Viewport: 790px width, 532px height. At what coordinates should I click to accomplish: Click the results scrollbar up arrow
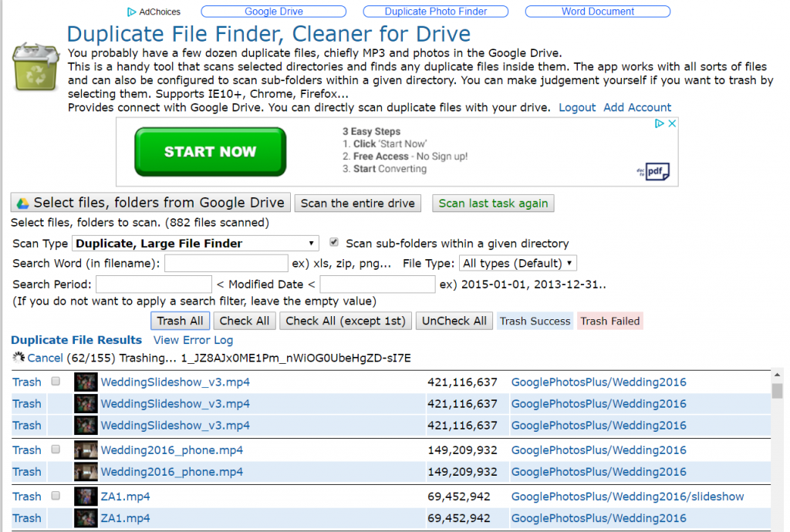pos(777,375)
